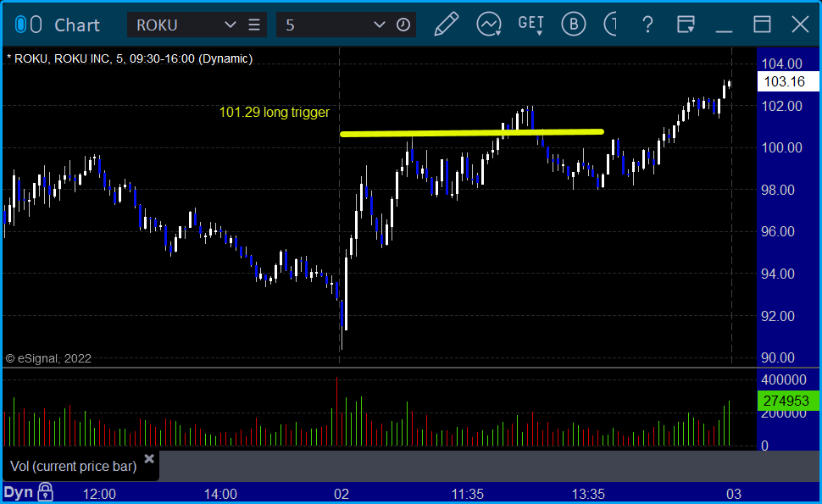
Task: Open the ROKU symbol dropdown arrow
Action: 230,25
